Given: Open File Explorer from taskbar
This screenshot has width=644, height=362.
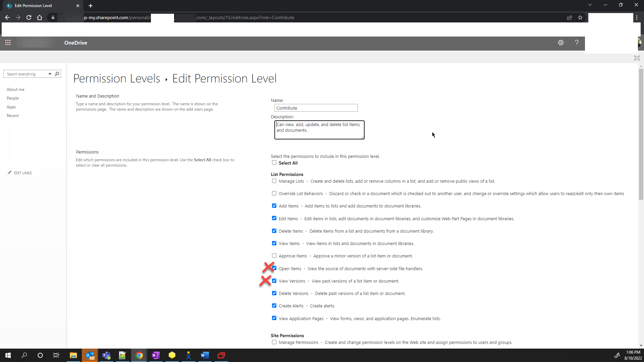Looking at the screenshot, I should (x=73, y=355).
